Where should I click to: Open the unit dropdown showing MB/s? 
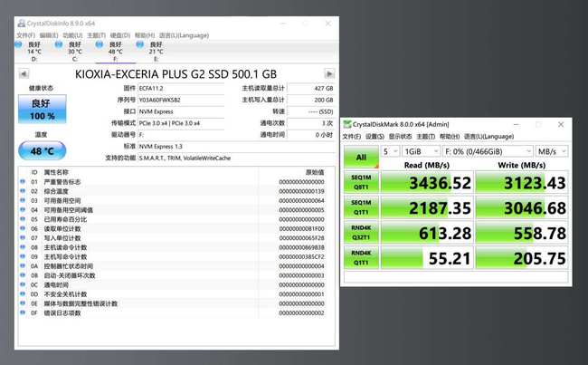pyautogui.click(x=552, y=151)
